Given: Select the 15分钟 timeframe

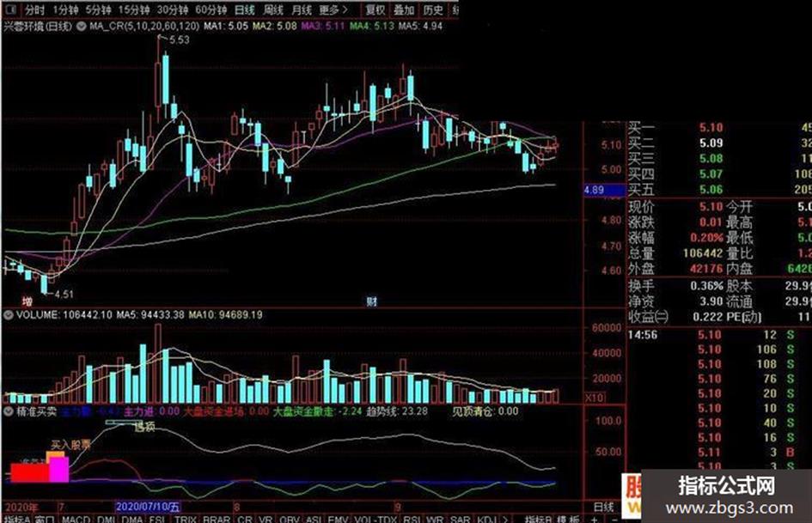Looking at the screenshot, I should 133,9.
